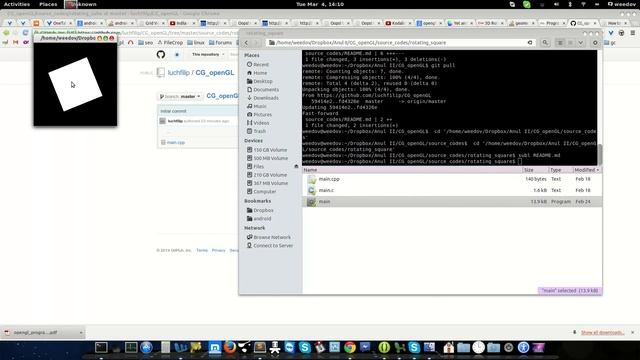This screenshot has width=640, height=360.
Task: Open linux bookmarks folder in Chrome
Action: (196, 42)
